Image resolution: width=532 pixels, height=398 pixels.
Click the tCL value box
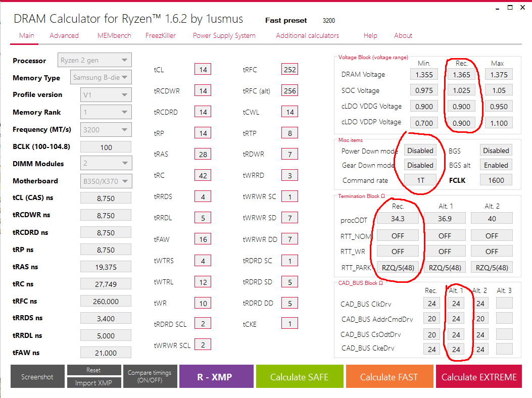click(203, 70)
